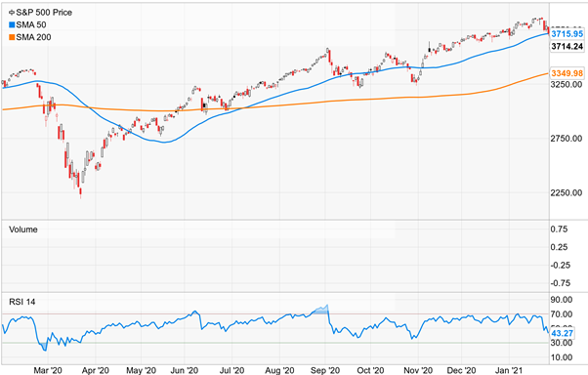Click the 30.00 RSI axis label

point(562,343)
